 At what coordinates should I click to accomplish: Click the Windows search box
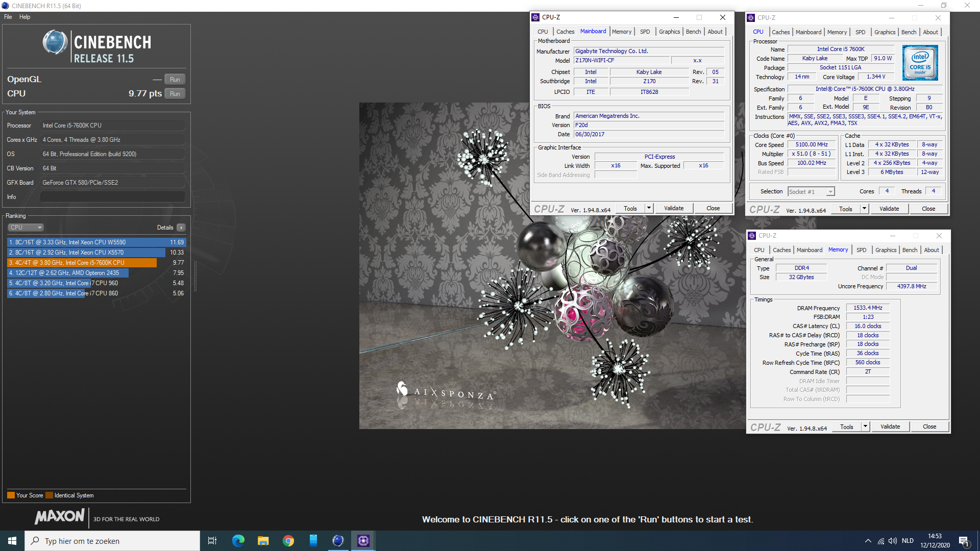tap(112, 541)
